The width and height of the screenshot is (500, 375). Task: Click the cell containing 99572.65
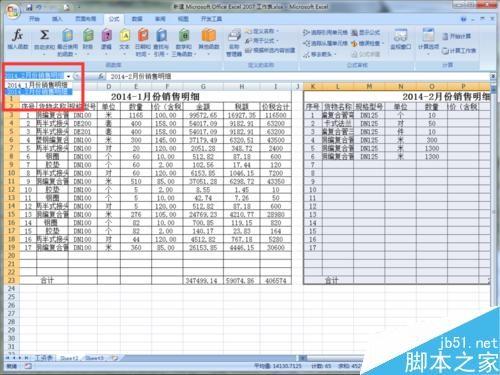(203, 115)
